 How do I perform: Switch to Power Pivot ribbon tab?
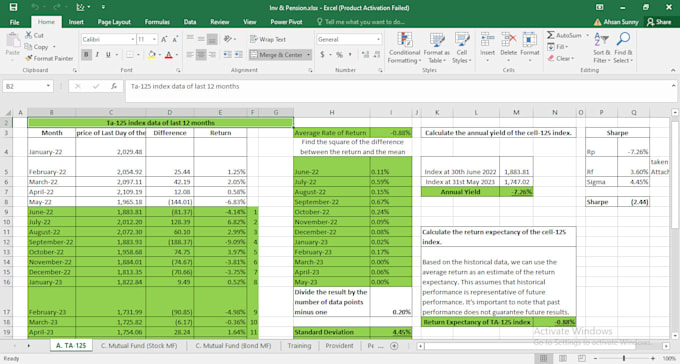[x=286, y=22]
